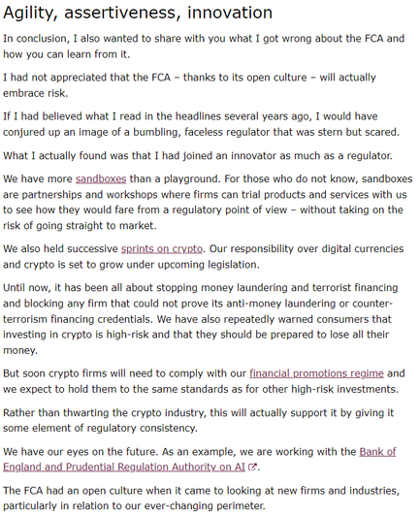
Task: Select the paragraph starting 'If I had believed'
Action: 201,124
